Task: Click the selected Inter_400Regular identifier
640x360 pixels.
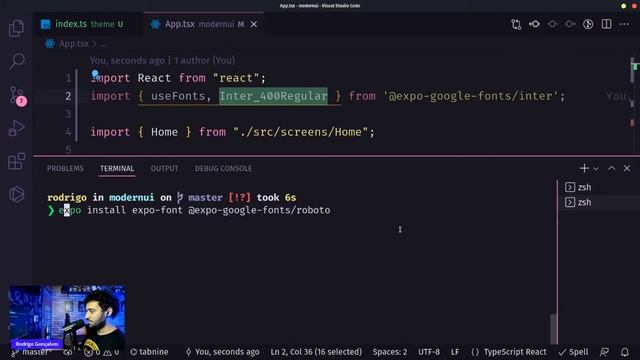Action: 273,96
